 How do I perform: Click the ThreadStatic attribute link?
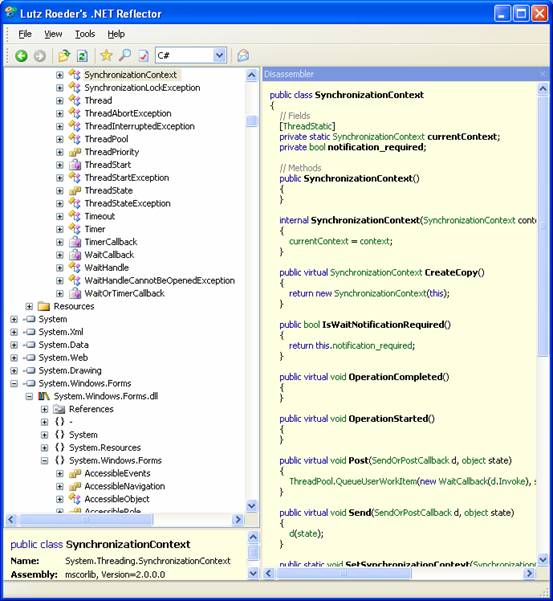pyautogui.click(x=307, y=126)
